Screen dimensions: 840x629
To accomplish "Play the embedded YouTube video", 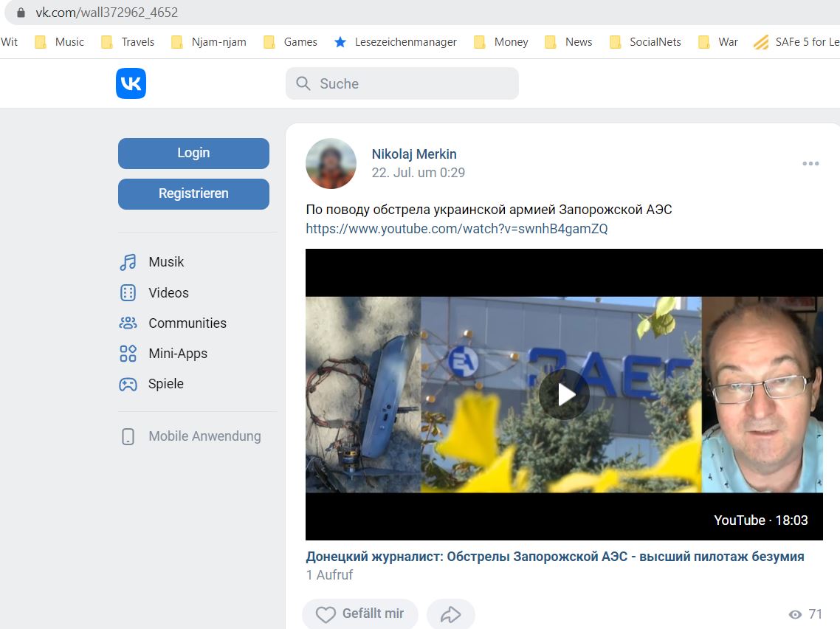I will pos(564,394).
